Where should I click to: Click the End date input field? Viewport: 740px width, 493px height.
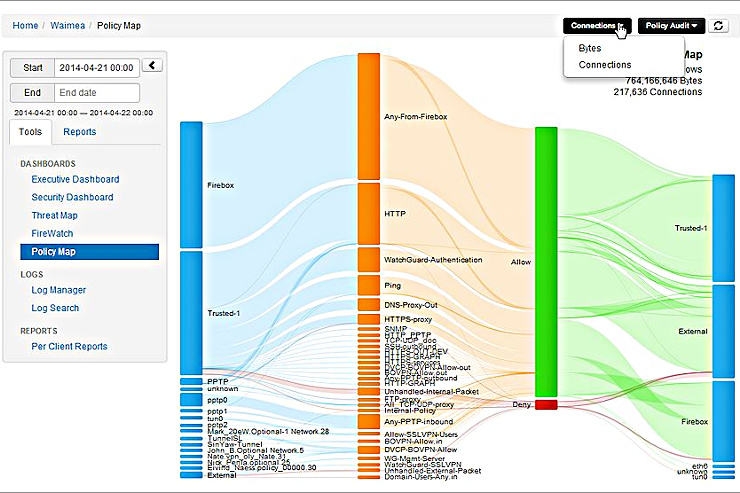point(96,93)
